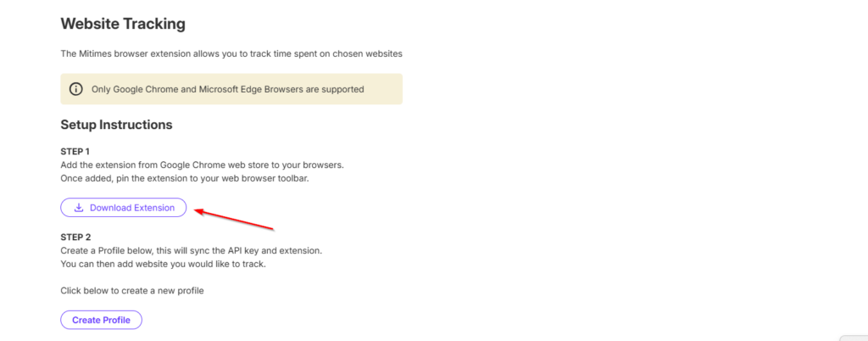Click the STEP 2 label

click(x=75, y=239)
